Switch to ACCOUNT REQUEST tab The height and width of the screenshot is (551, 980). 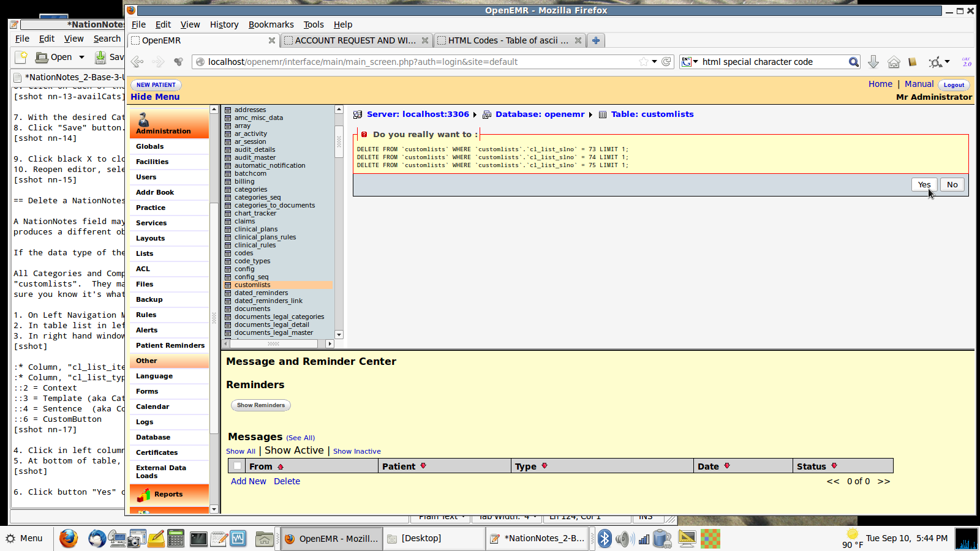(356, 40)
